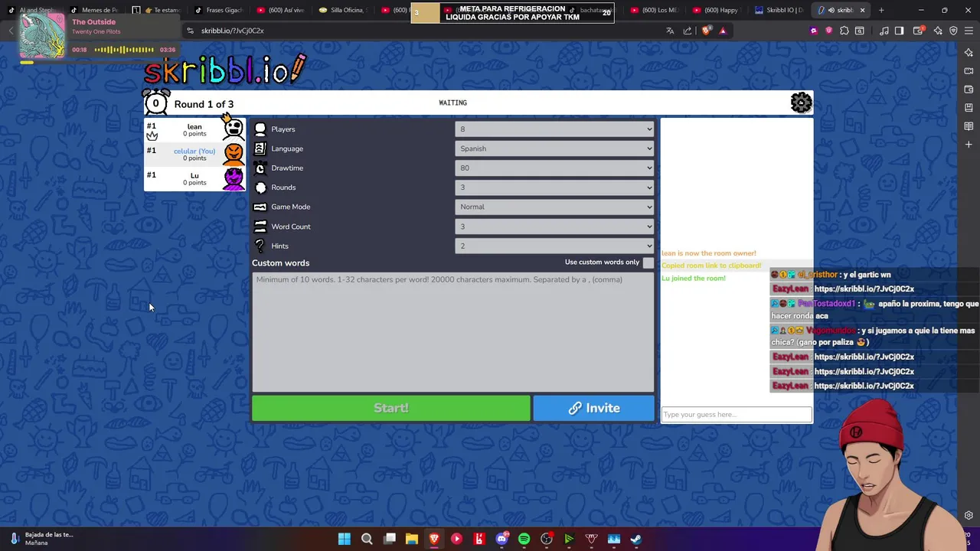This screenshot has width=980, height=551.
Task: Open File Explorer from taskbar
Action: pos(411,539)
